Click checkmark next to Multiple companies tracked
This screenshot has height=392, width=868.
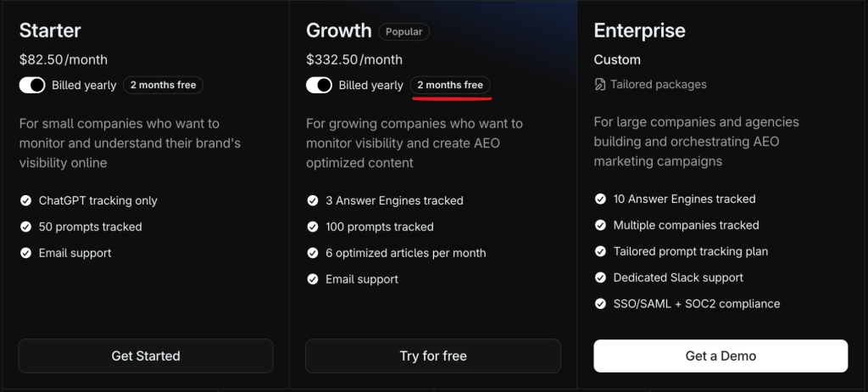600,226
